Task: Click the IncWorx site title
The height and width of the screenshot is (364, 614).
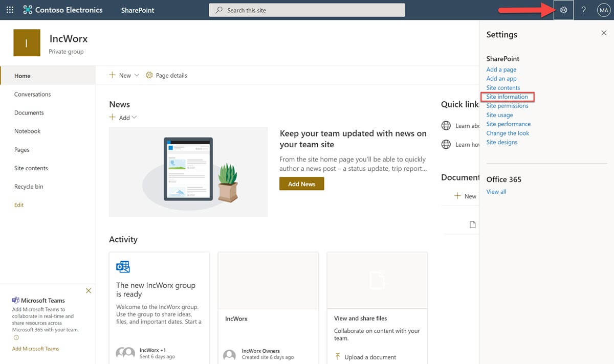Action: pos(69,39)
